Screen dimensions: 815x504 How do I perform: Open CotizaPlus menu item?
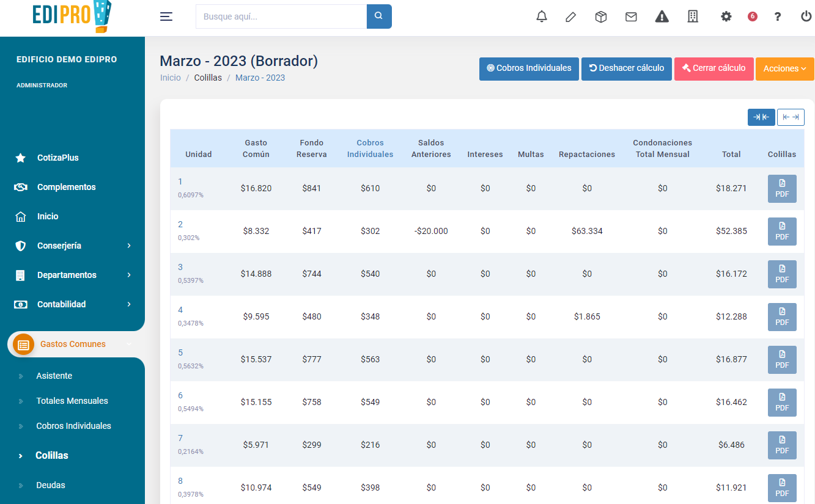click(58, 158)
